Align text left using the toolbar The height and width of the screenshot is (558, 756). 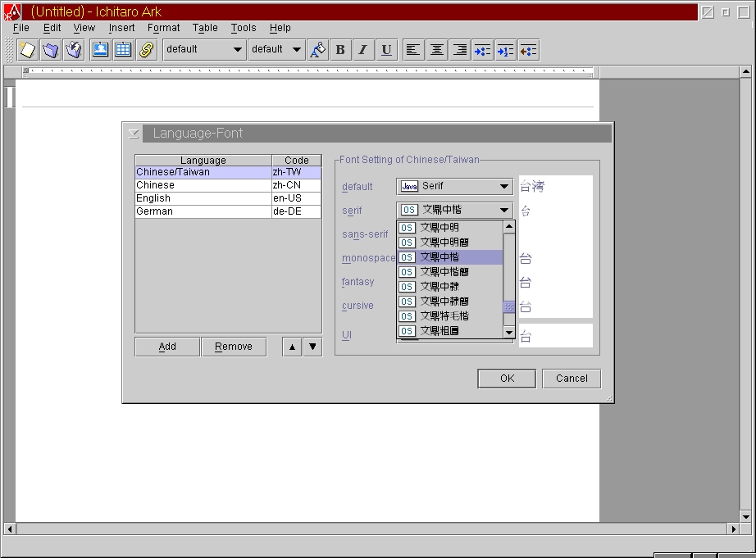[x=413, y=50]
